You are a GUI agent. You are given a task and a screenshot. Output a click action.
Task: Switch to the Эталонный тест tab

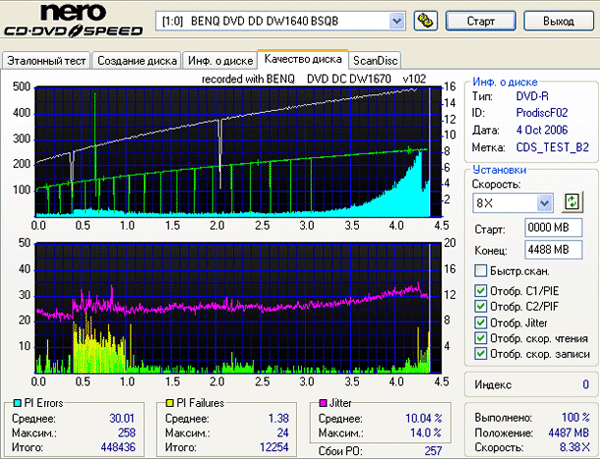46,61
